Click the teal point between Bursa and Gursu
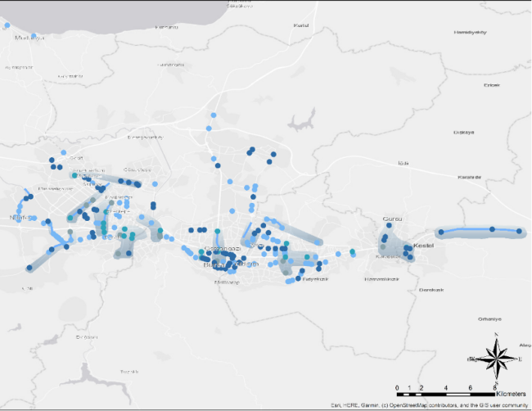This screenshot has height=411, width=532. [352, 251]
